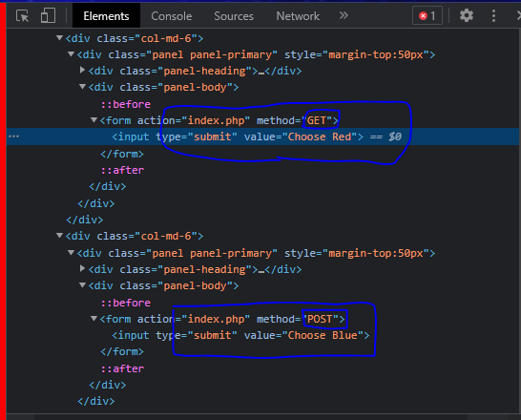The image size is (521, 420).
Task: Collapse the POST form element arrow
Action: click(94, 318)
